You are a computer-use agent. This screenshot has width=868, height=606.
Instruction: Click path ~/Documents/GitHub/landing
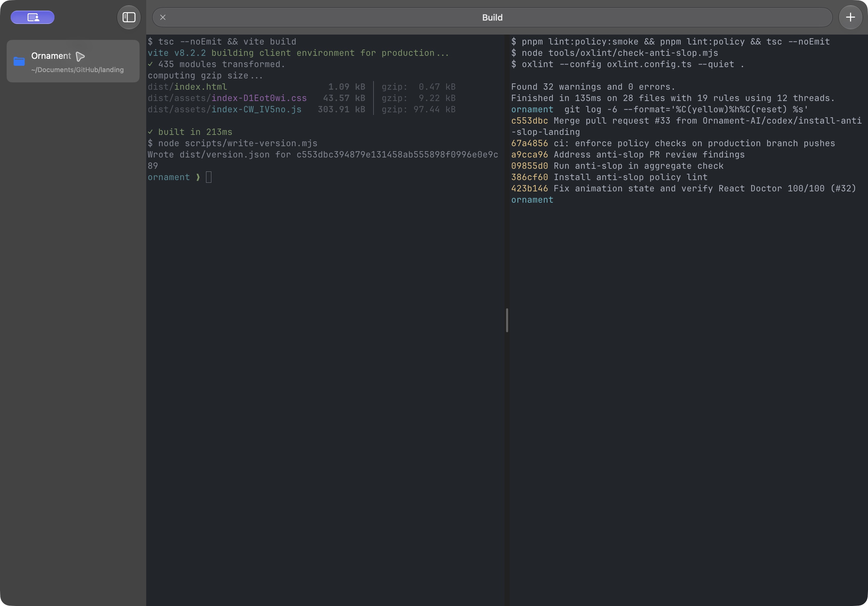pos(77,70)
